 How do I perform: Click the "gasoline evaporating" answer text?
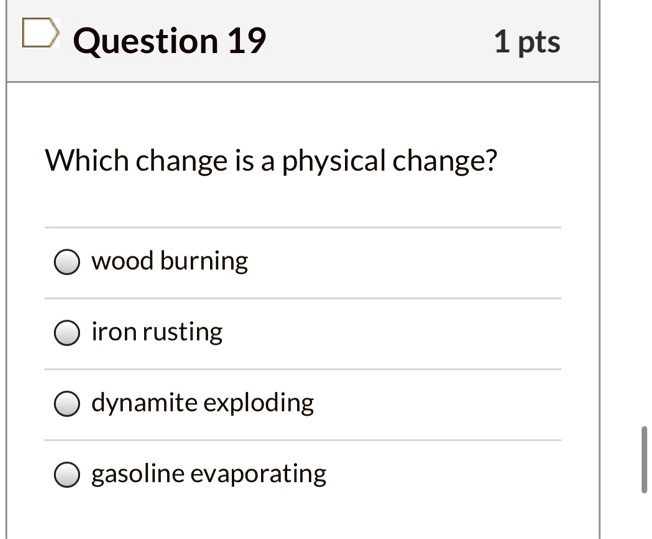coord(208,474)
